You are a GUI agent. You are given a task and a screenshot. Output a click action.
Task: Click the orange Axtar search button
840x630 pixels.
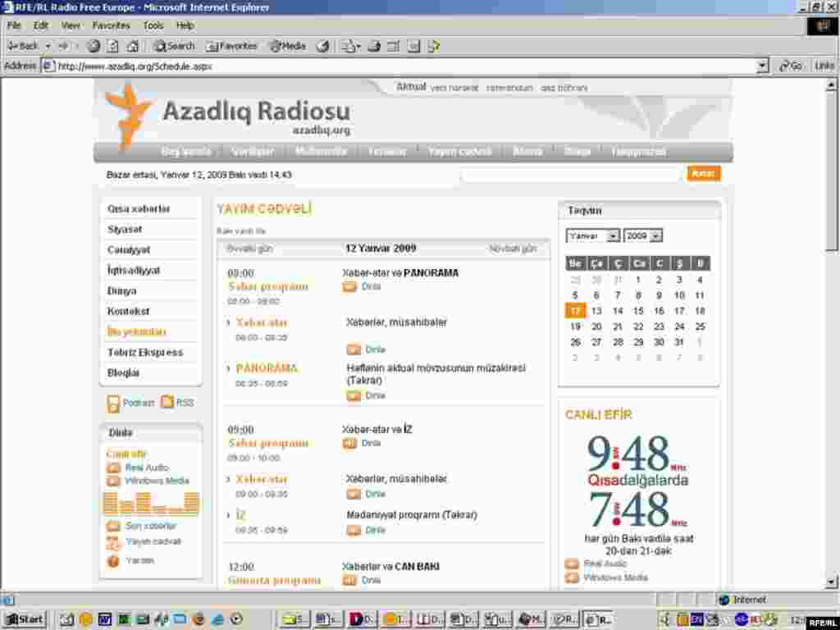703,173
